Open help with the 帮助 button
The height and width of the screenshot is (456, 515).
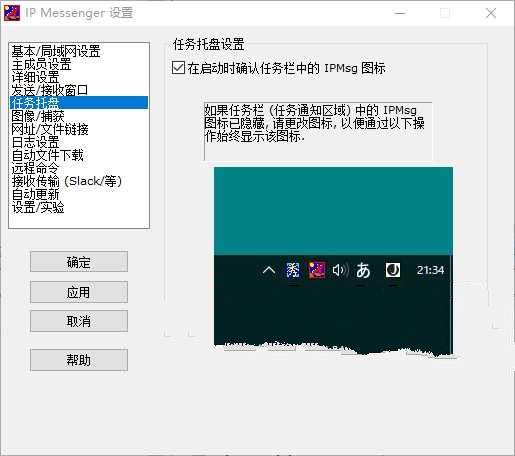tap(79, 360)
